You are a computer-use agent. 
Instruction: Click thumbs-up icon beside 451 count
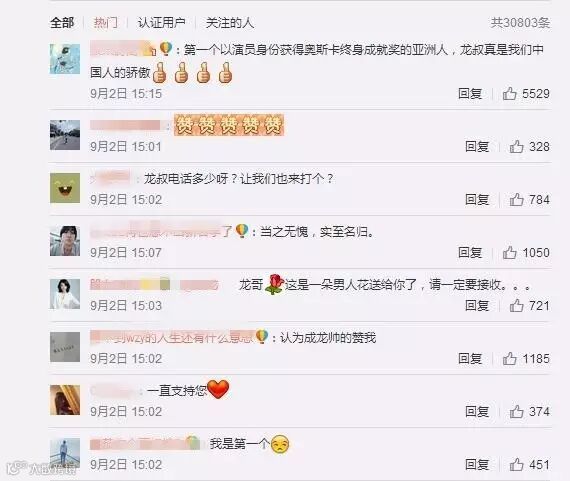pos(517,465)
